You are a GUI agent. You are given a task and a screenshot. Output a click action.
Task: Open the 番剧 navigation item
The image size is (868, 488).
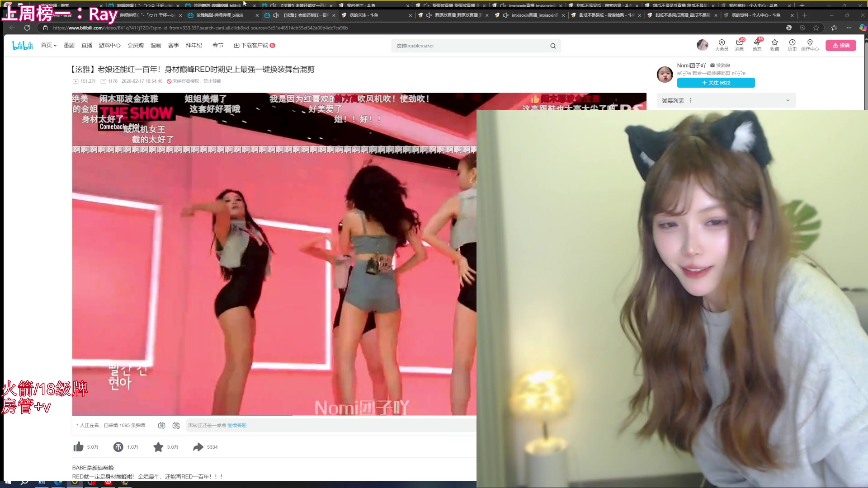point(69,45)
